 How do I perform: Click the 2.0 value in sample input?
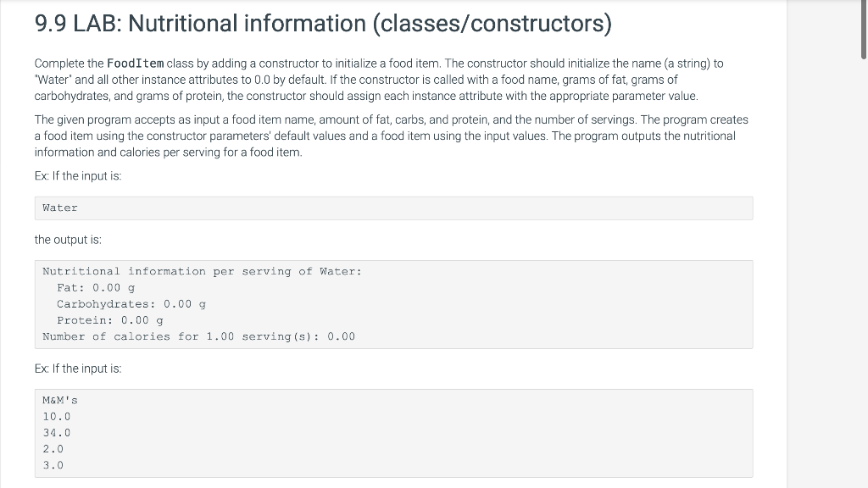(x=53, y=449)
